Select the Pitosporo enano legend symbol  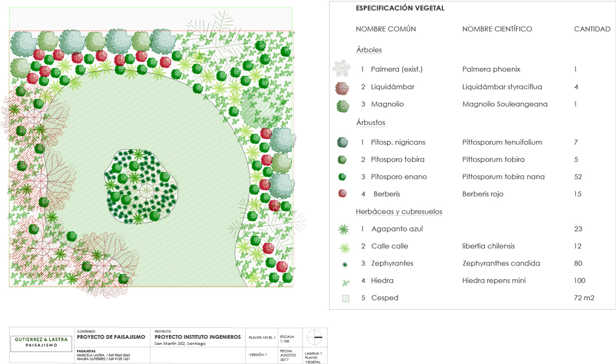342,177
